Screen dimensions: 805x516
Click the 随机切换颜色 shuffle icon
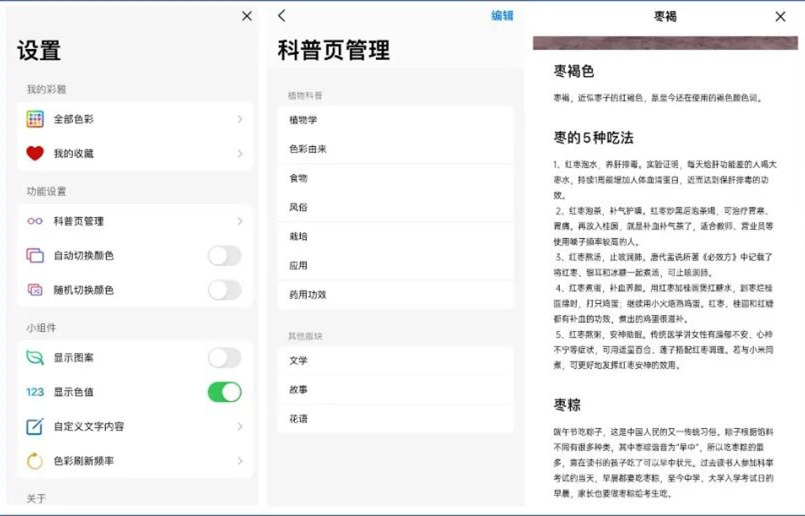point(35,290)
